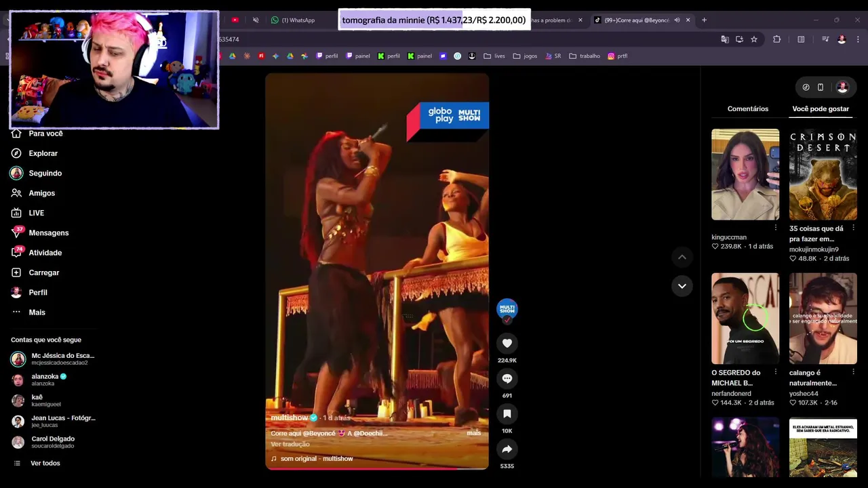The height and width of the screenshot is (488, 868).
Task: Open the jogos bookmark folder
Action: (525, 56)
